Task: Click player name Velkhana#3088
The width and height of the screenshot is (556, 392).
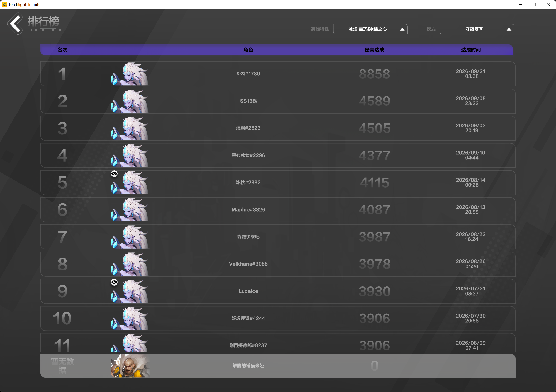Action: click(248, 264)
